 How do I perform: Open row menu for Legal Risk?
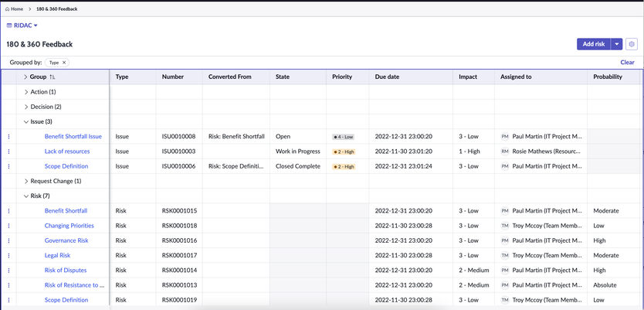click(8, 255)
